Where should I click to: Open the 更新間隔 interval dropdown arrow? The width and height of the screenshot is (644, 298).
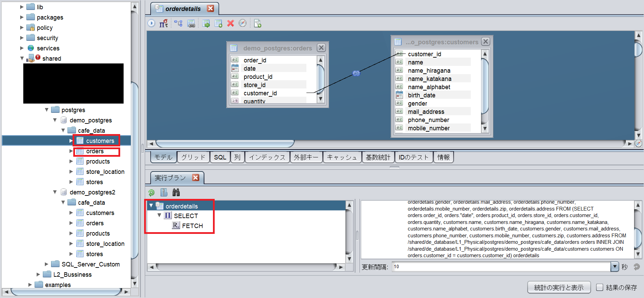615,266
